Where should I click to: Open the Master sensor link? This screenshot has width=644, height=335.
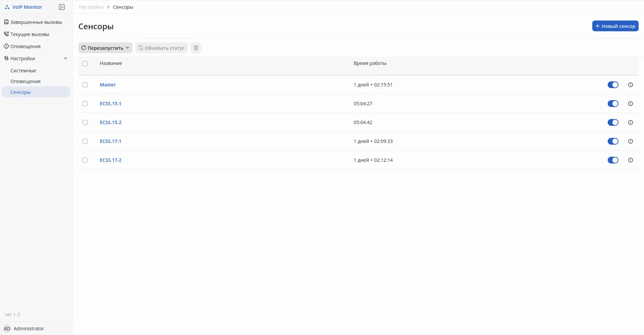[x=108, y=85]
